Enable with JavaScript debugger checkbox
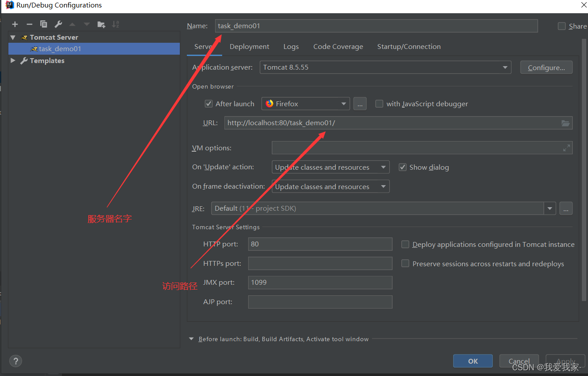Image resolution: width=588 pixels, height=376 pixels. coord(379,104)
